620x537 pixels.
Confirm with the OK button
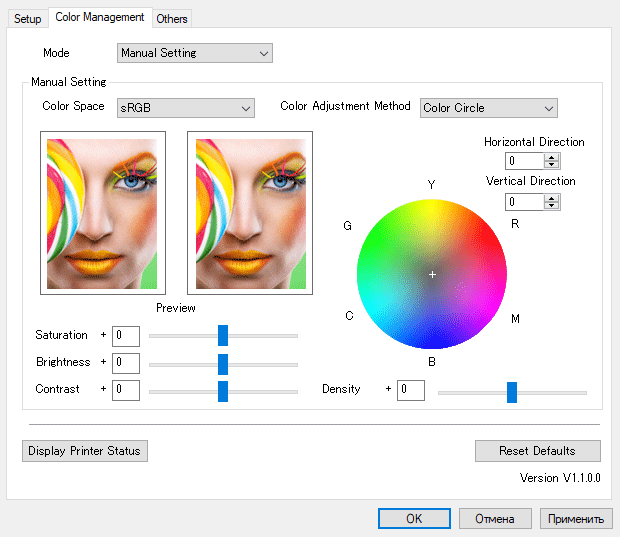click(x=414, y=519)
